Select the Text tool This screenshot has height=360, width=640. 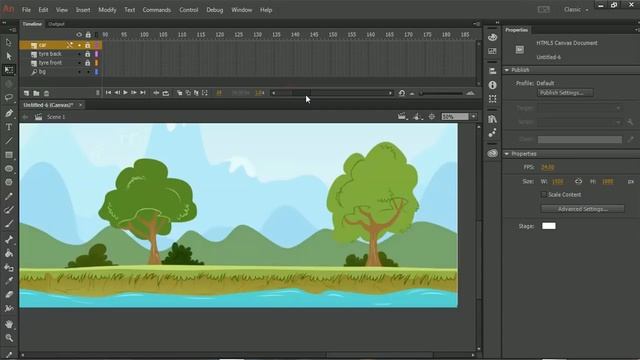(9, 127)
